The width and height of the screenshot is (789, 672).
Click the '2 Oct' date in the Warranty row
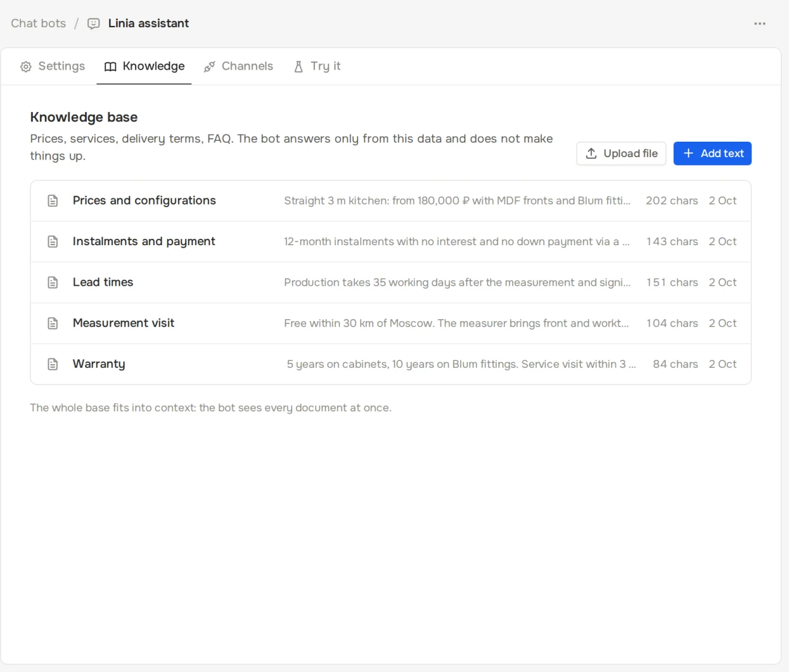coord(722,364)
